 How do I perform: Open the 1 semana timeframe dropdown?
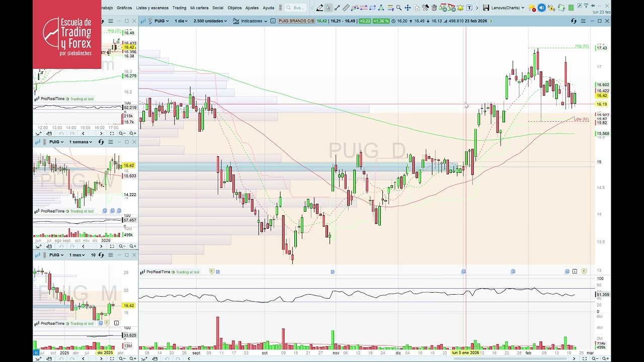(80, 142)
